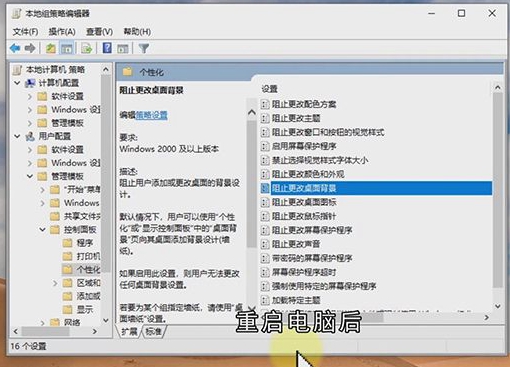This screenshot has height=367, width=510.
Task: Open the blue Help question mark icon
Action: point(107,48)
